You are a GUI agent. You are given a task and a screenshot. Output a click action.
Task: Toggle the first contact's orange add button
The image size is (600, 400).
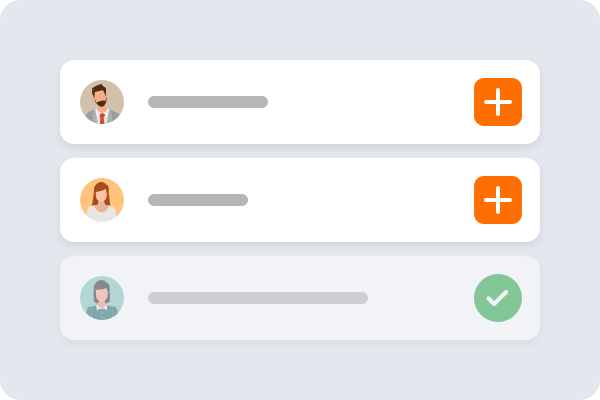tap(497, 102)
